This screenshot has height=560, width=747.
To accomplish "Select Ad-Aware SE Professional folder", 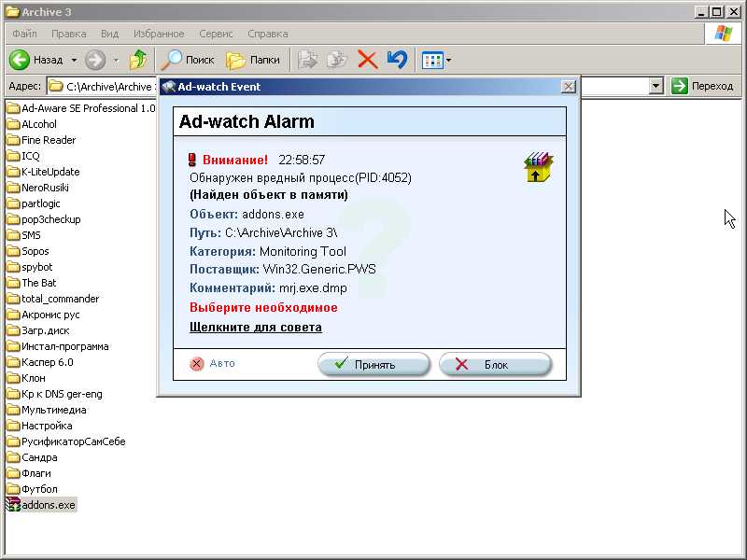I will coord(81,108).
